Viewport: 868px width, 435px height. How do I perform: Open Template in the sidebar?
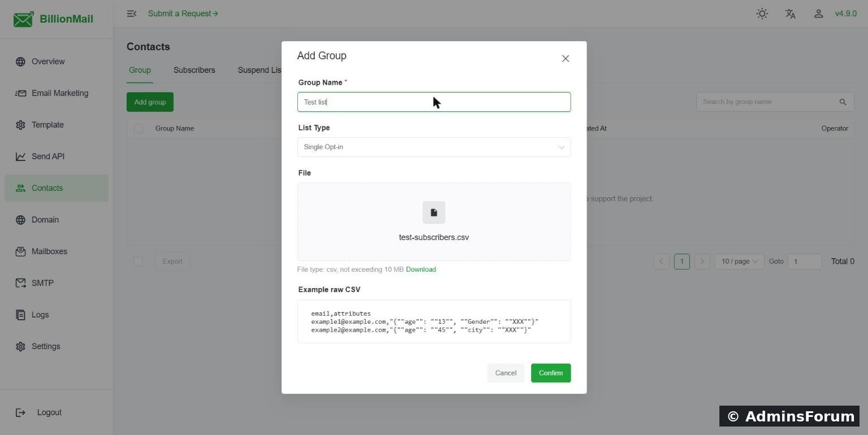coord(57,125)
